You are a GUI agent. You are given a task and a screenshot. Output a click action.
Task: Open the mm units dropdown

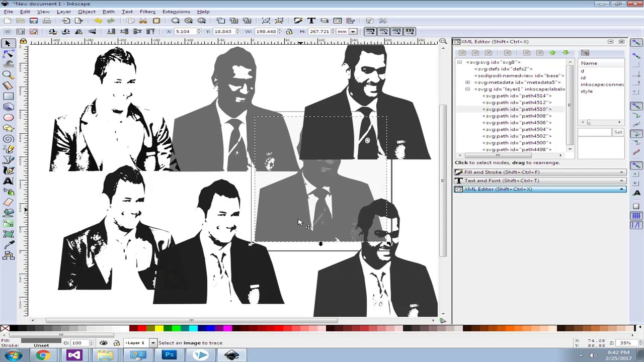pyautogui.click(x=353, y=32)
